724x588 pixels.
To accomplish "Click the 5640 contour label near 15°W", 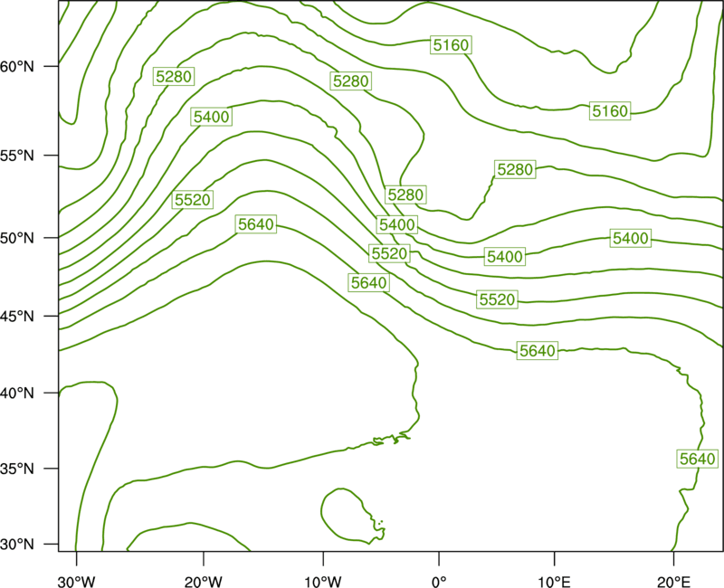I will (x=256, y=224).
